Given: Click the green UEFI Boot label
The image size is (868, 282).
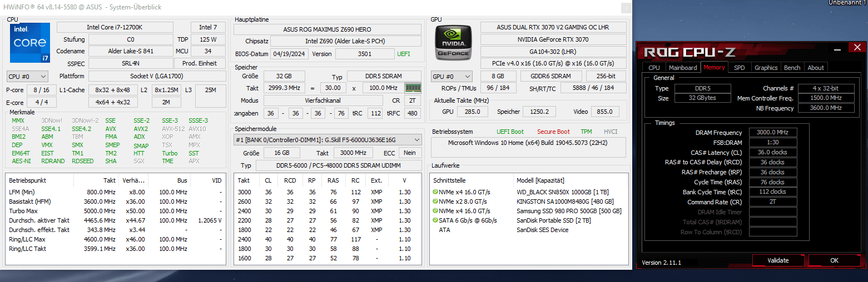Looking at the screenshot, I should 510,132.
